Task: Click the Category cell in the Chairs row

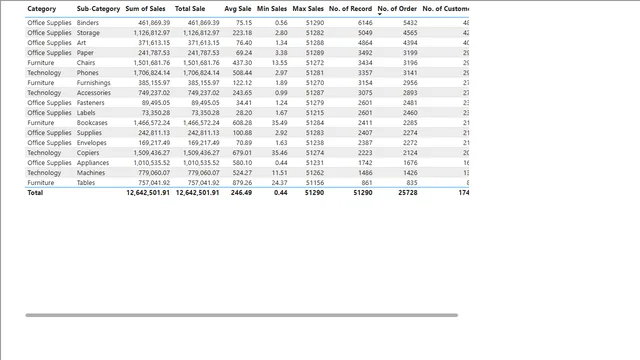Action: [41, 63]
